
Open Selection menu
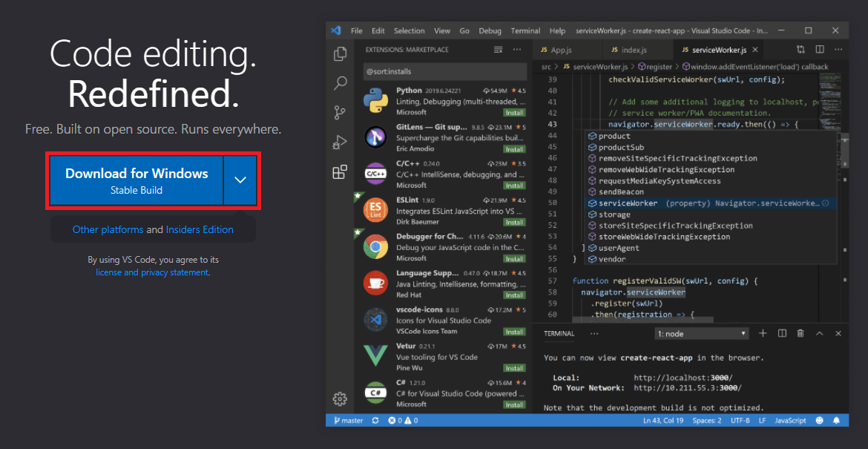coord(409,31)
